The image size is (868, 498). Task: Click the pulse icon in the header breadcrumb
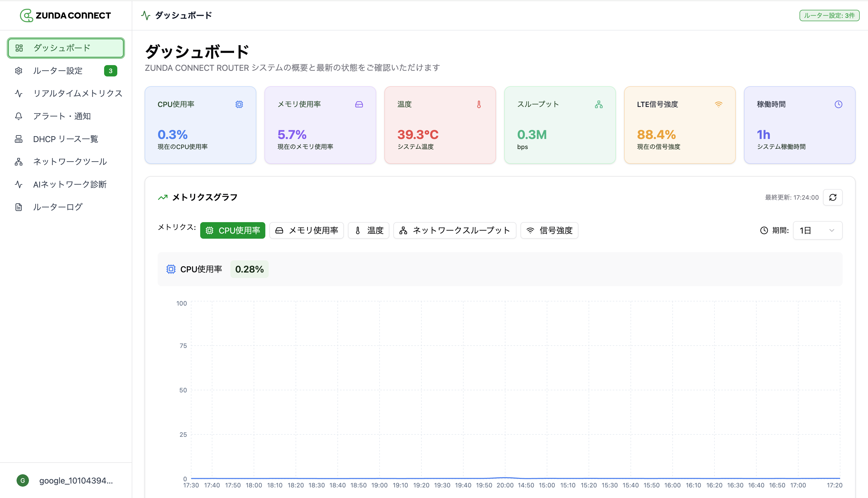[146, 15]
